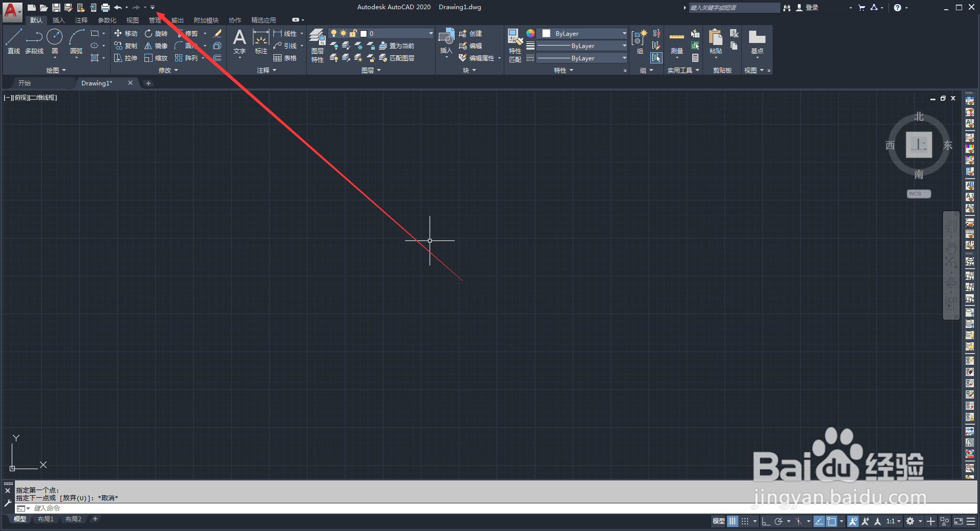Click the Paste (粘贴) icon

(716, 42)
